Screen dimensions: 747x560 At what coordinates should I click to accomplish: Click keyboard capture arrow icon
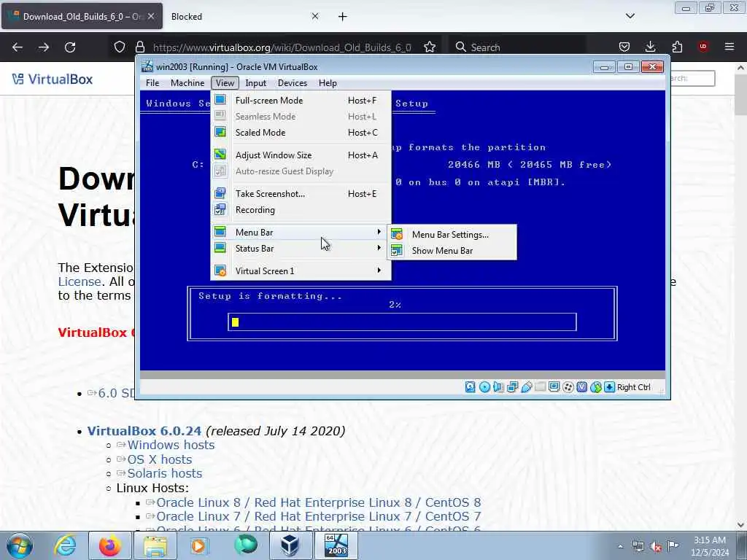click(x=609, y=387)
